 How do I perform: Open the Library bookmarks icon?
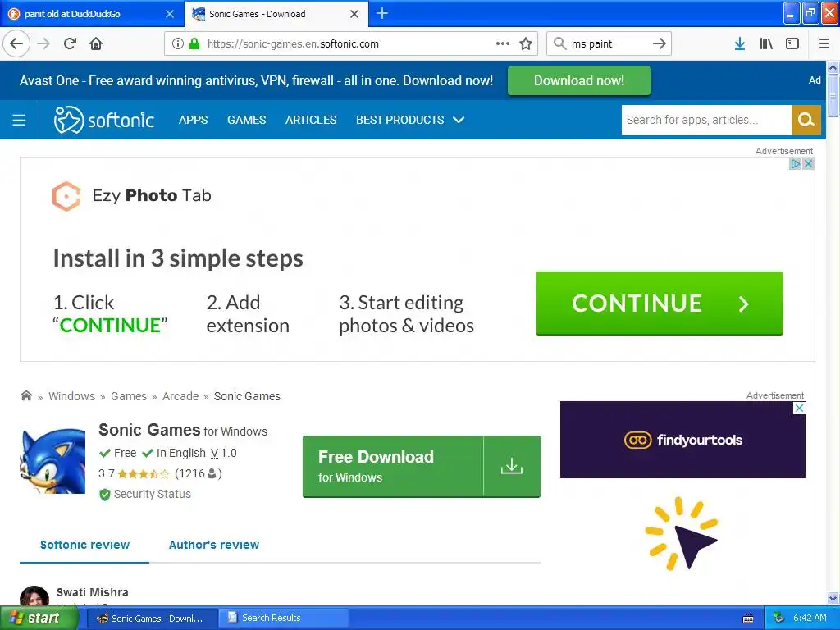point(766,43)
